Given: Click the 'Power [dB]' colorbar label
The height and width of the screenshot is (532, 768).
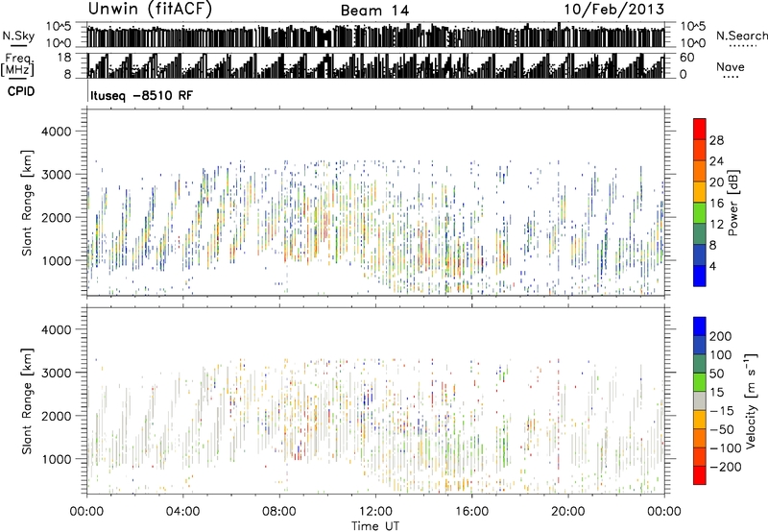Looking at the screenshot, I should 732,203.
